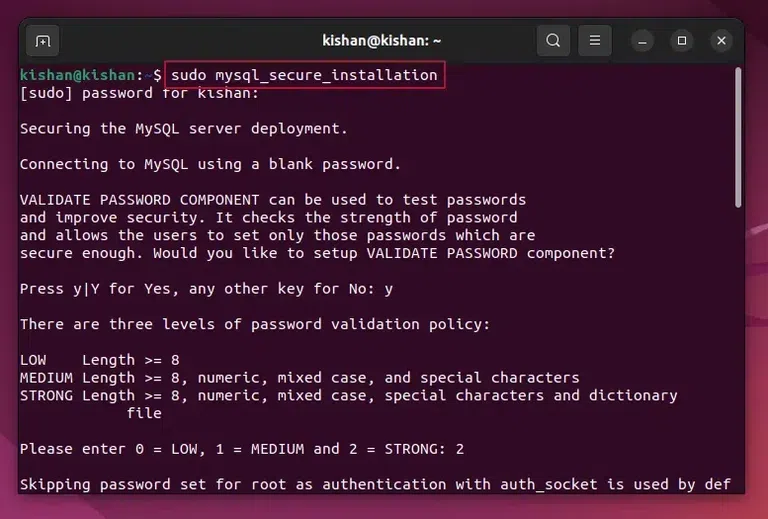This screenshot has width=768, height=519.
Task: Click the MEDIUM Length policy line
Action: (x=300, y=377)
